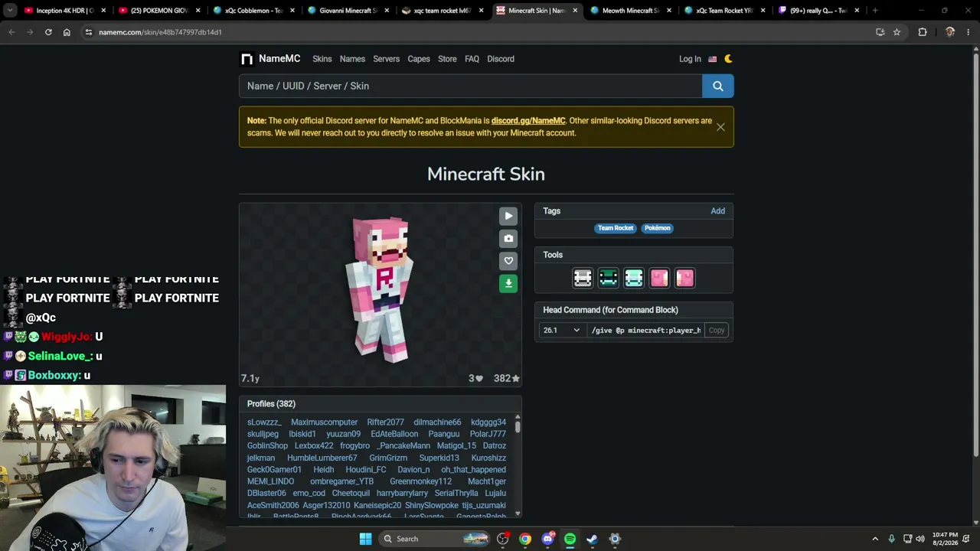980x551 pixels.
Task: Click the taskbar Search box
Action: point(434,539)
